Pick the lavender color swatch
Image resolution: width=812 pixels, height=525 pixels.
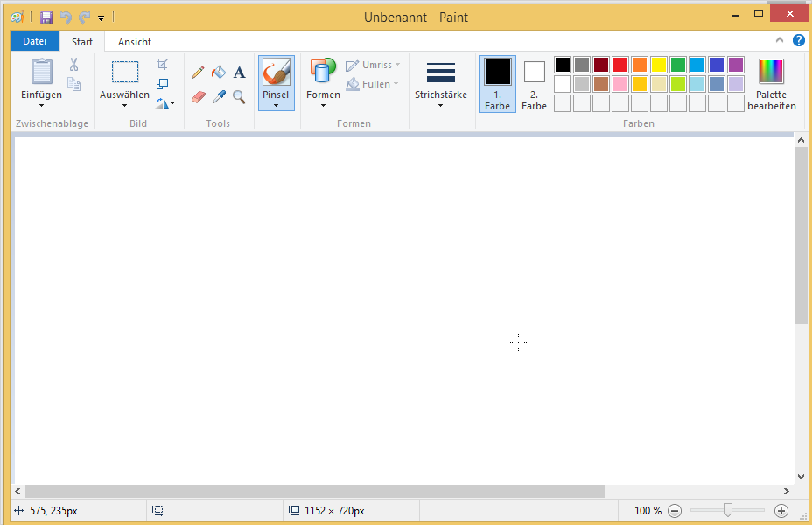click(x=735, y=84)
